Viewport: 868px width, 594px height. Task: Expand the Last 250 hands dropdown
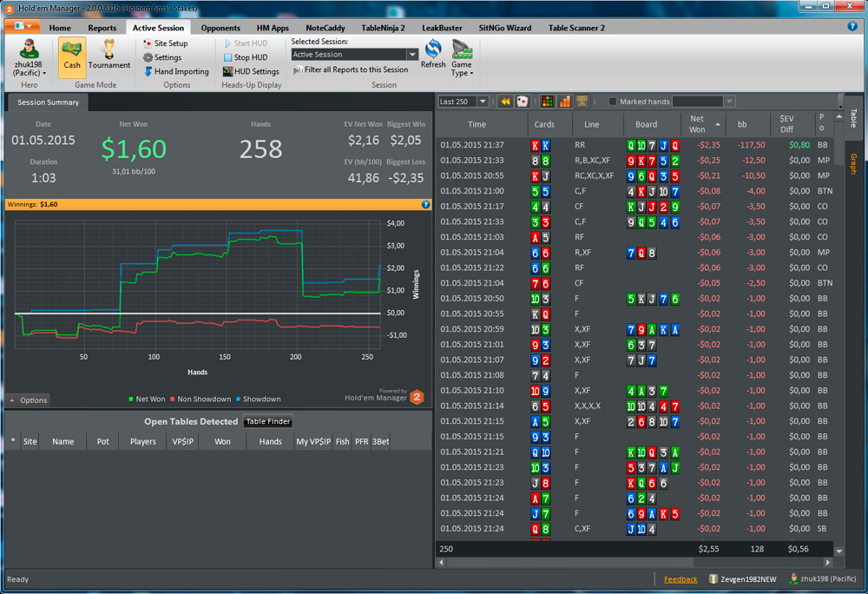[x=483, y=102]
